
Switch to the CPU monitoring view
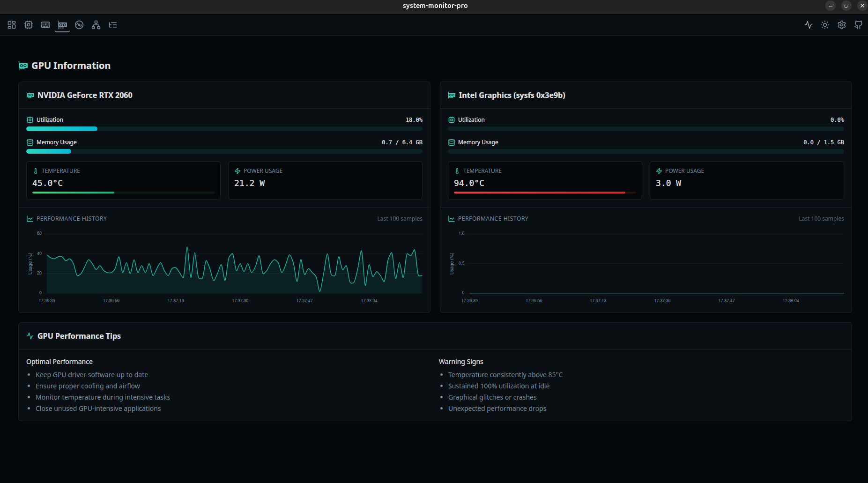tap(28, 25)
